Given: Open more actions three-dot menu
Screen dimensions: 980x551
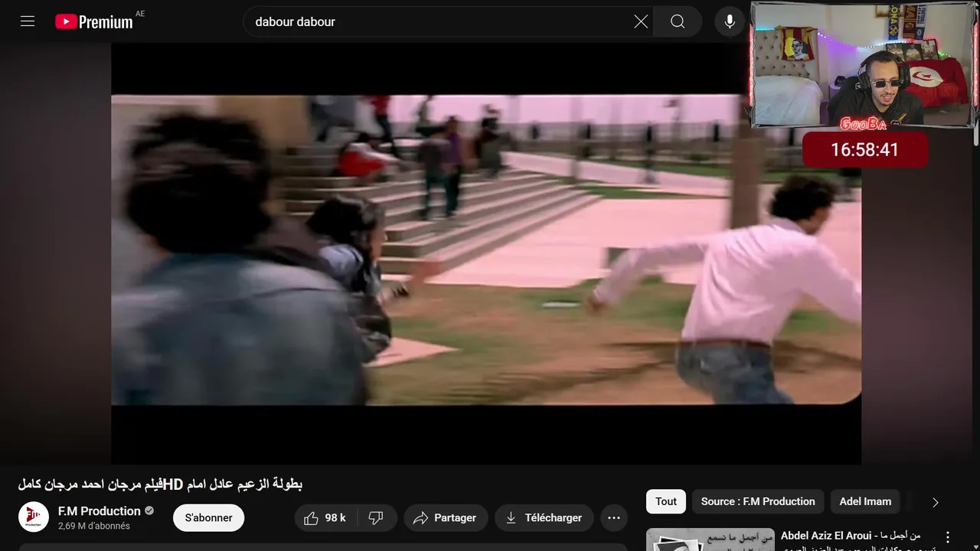Looking at the screenshot, I should click(614, 518).
